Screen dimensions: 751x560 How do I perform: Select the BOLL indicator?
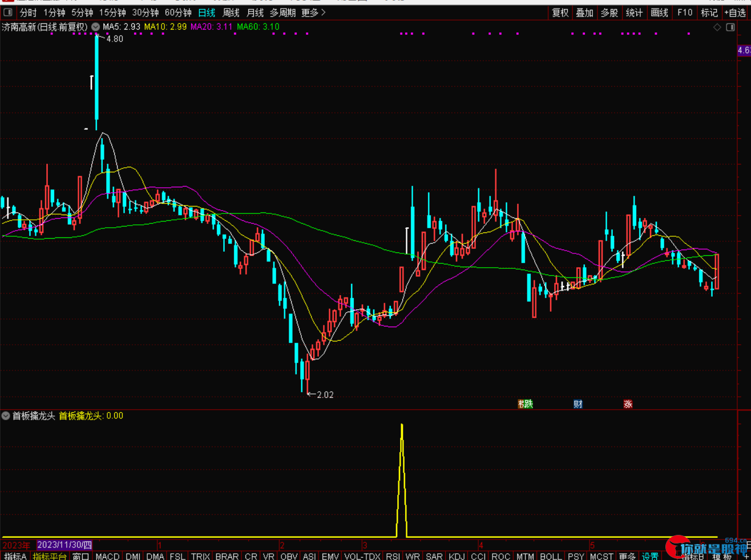pos(551,556)
